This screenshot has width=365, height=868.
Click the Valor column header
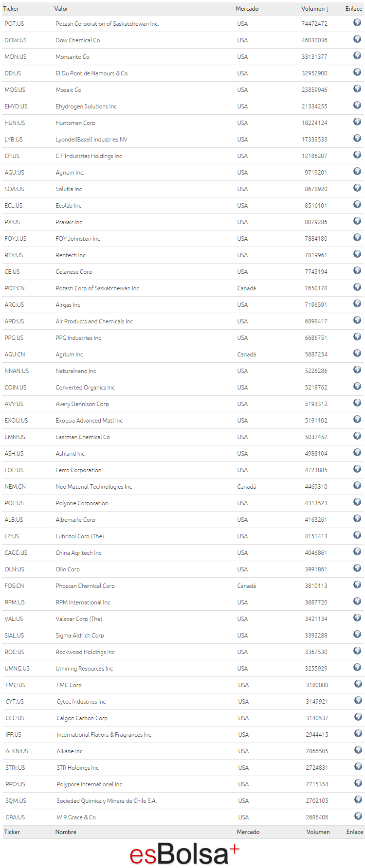[61, 9]
